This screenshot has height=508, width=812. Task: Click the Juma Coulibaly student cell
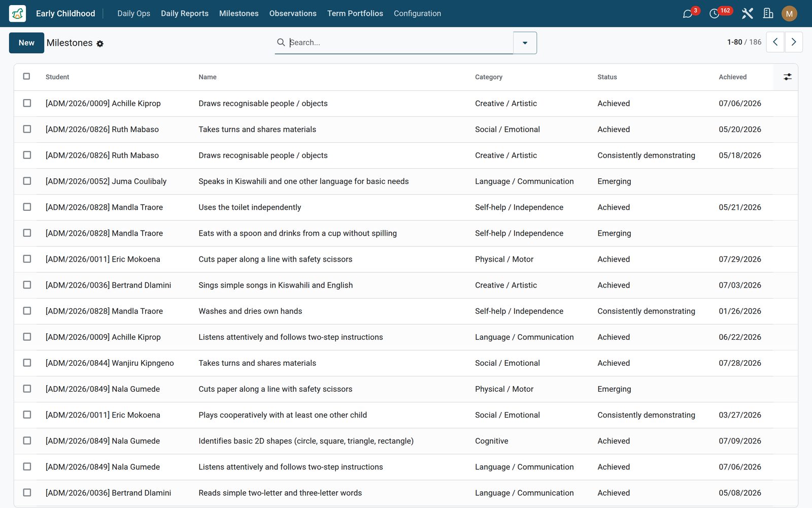(x=106, y=181)
